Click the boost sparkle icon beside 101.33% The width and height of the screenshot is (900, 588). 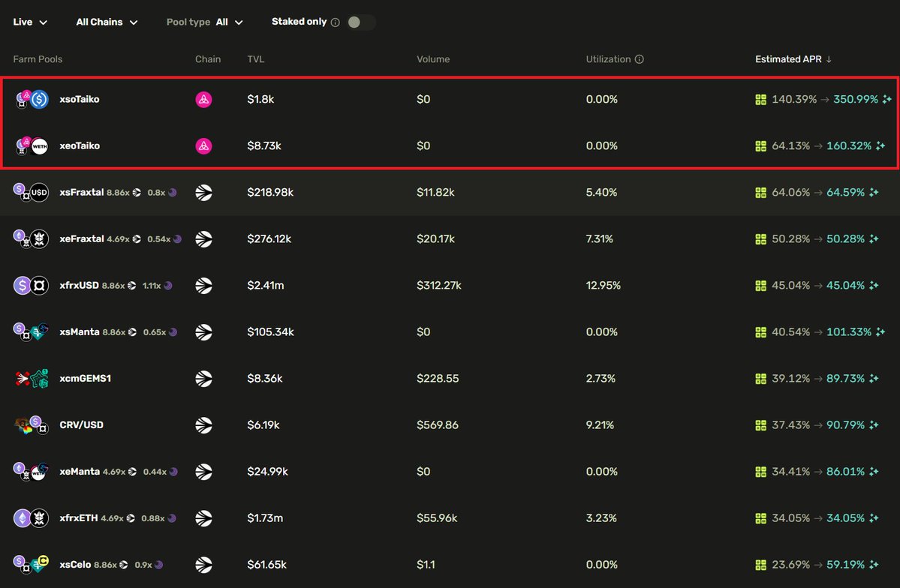880,331
